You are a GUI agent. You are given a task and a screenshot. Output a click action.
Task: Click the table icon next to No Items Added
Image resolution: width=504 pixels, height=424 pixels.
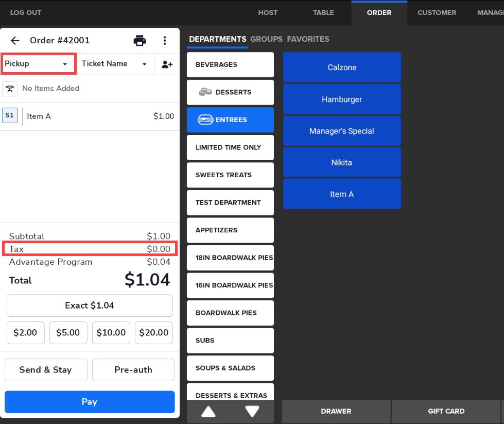pos(10,89)
